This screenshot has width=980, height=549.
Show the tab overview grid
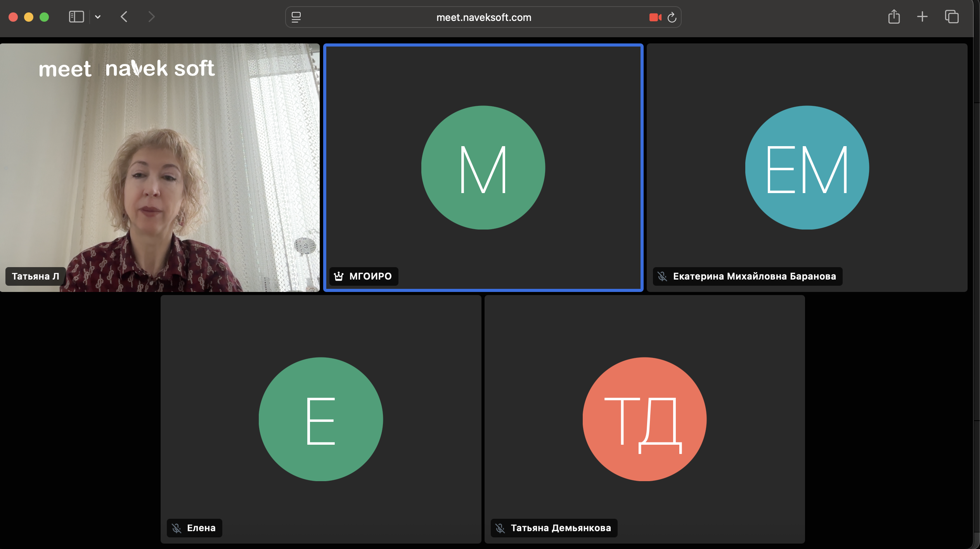click(951, 17)
